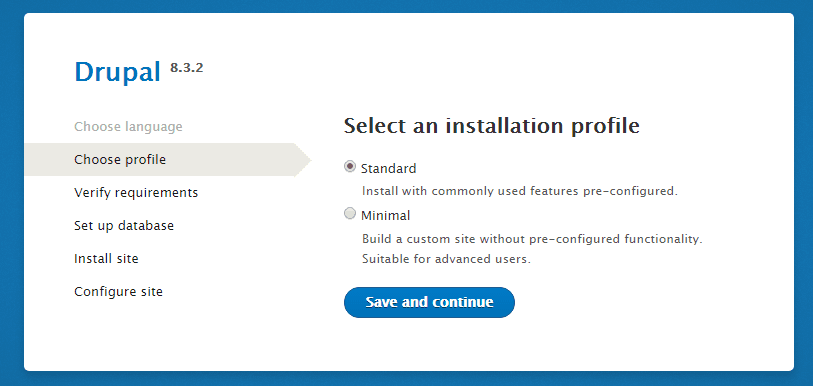
Task: Go to the Configure site step
Action: [x=118, y=292]
